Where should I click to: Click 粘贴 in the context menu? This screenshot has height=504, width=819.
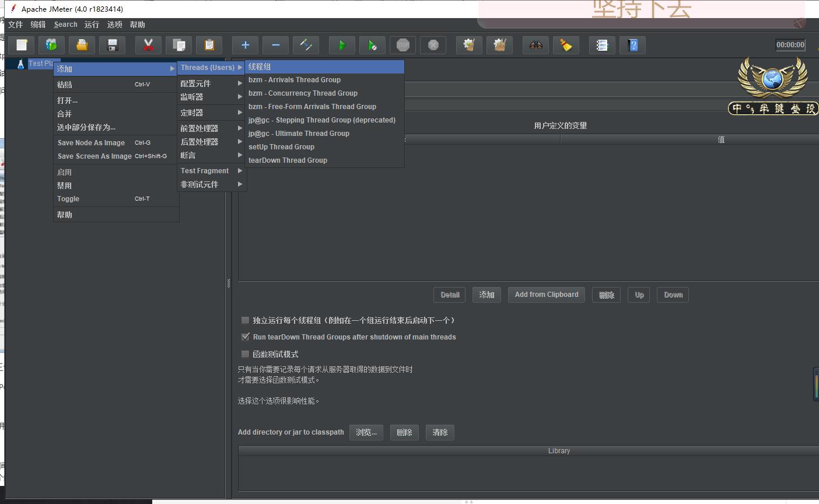(x=116, y=85)
